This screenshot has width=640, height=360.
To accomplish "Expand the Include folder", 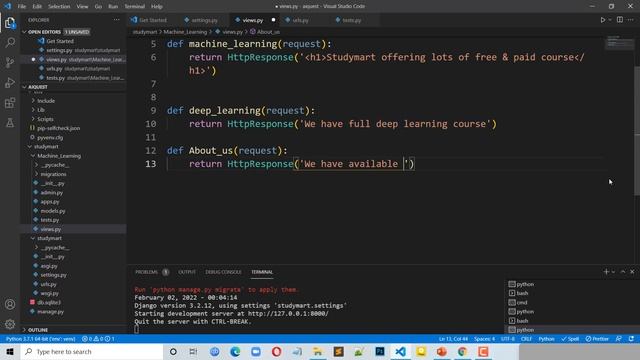I will [x=46, y=100].
